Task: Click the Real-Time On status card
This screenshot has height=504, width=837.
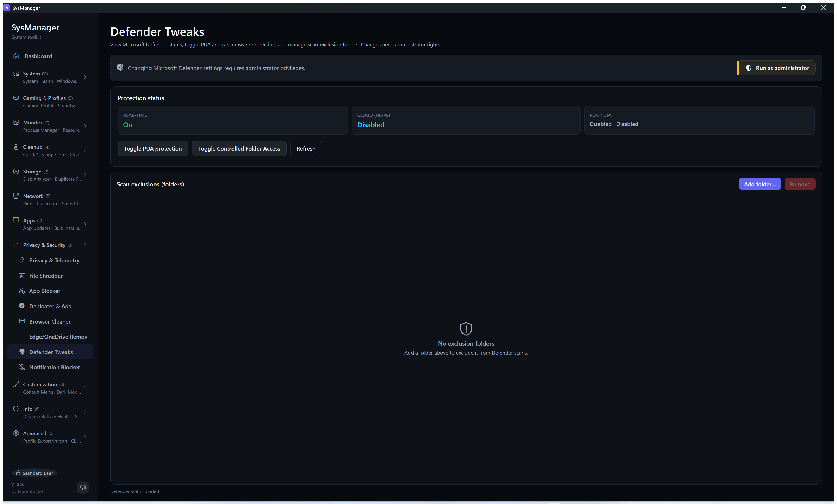Action: [x=233, y=120]
